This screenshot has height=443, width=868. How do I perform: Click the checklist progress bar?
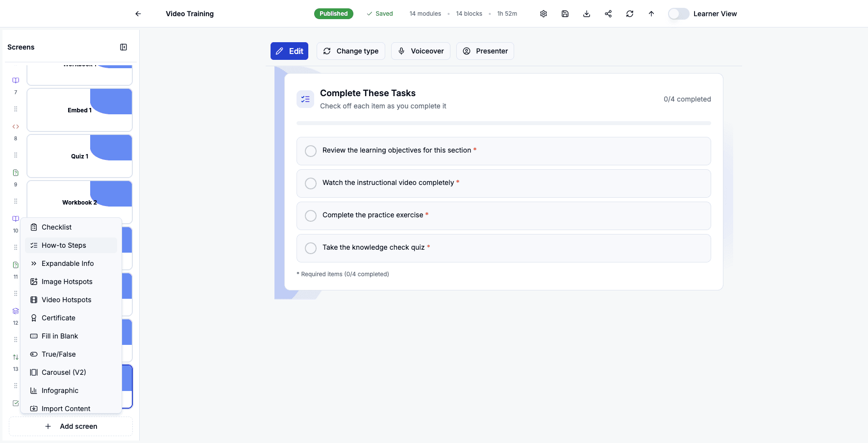[x=504, y=123]
